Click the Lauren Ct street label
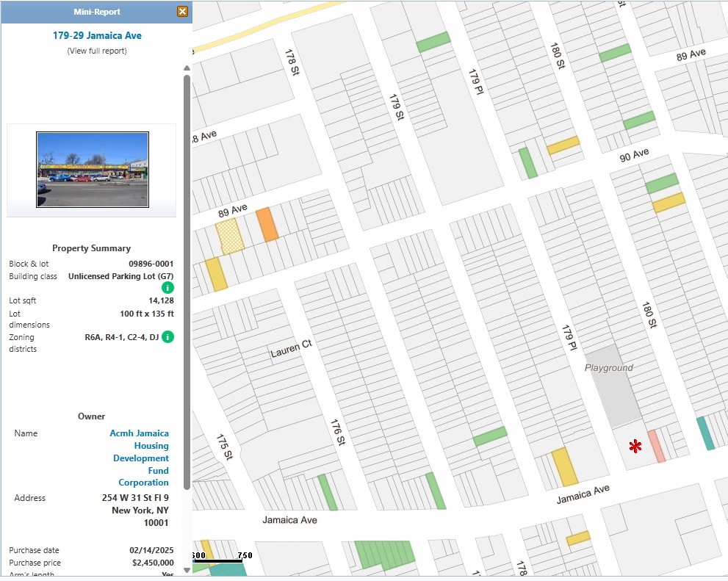The height and width of the screenshot is (581, 728). point(291,348)
